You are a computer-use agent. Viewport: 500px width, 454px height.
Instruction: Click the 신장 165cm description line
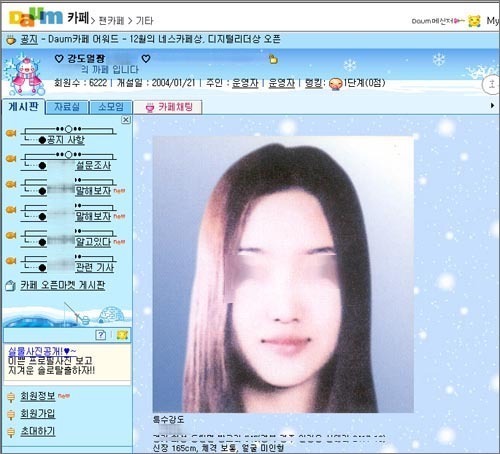coord(218,448)
